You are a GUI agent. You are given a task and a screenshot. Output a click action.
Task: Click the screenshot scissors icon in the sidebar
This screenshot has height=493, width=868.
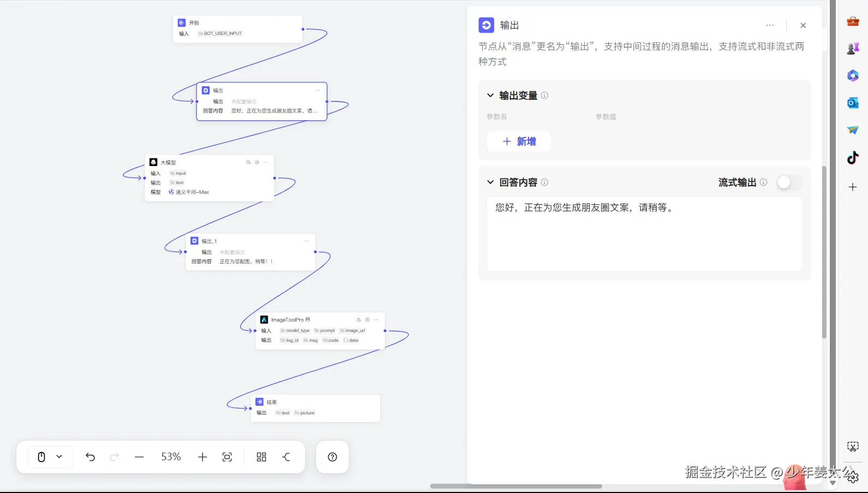(853, 447)
